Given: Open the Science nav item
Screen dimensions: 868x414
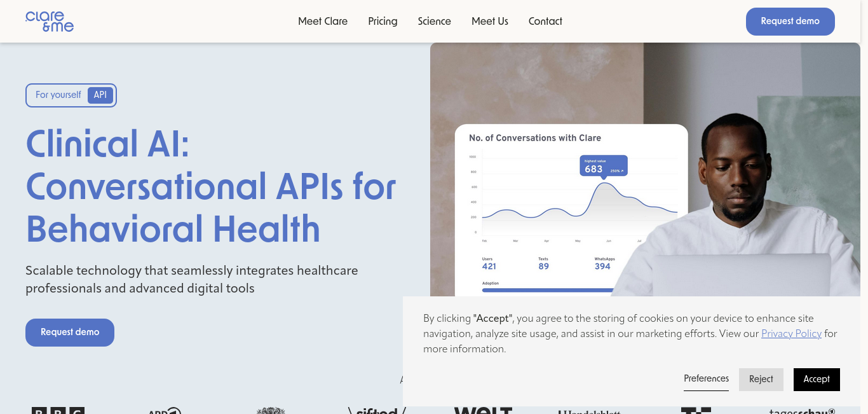Looking at the screenshot, I should click(435, 21).
